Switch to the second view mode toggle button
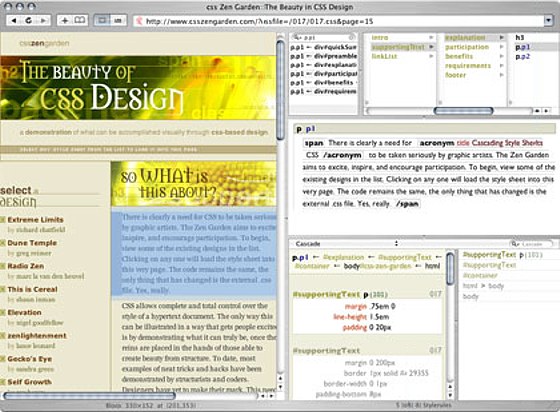Image resolution: width=560 pixels, height=412 pixels. (x=118, y=21)
